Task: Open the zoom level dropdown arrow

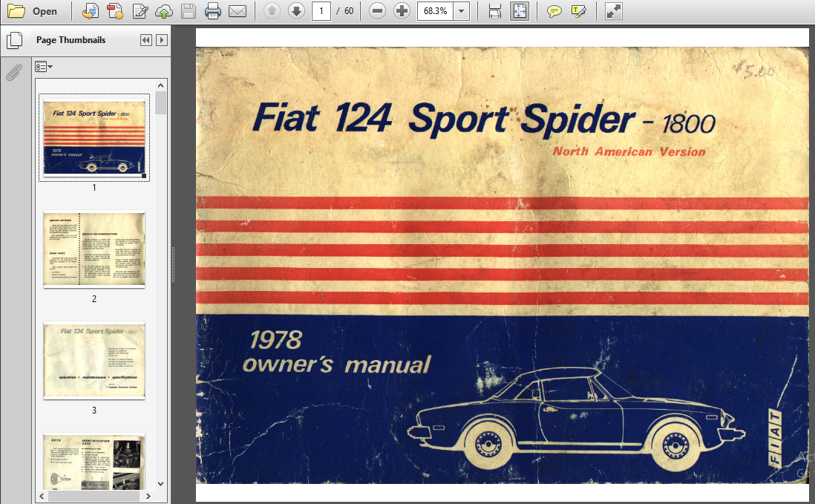Action: (x=462, y=11)
